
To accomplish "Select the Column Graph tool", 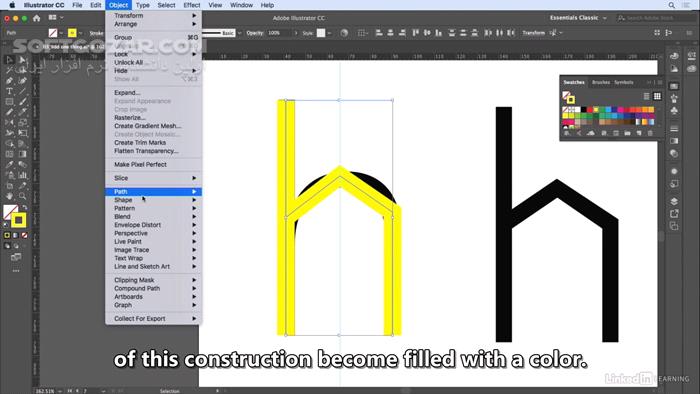I will [22, 175].
